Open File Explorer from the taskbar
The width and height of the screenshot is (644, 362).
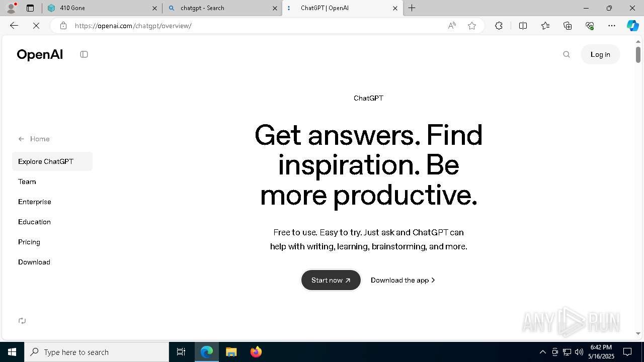[231, 352]
